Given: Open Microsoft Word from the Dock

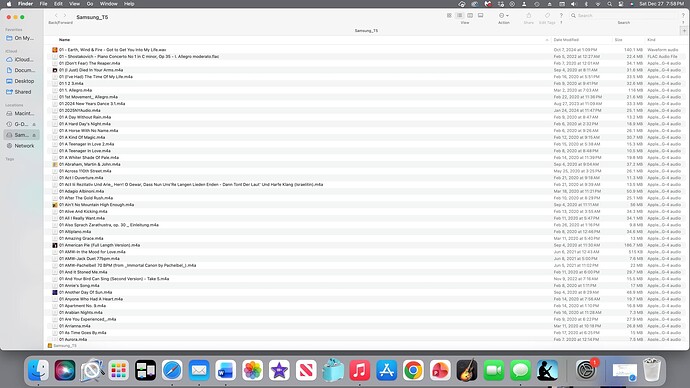Looking at the screenshot, I should [226, 370].
